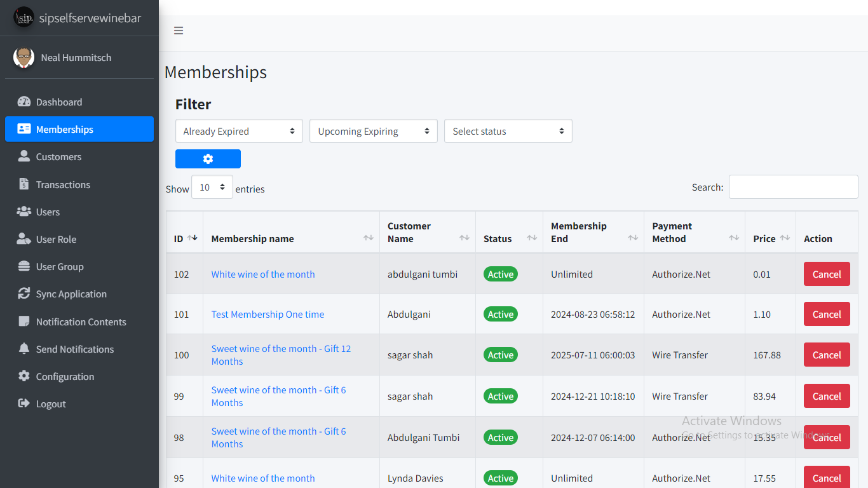Click the Transactions invoice icon in sidebar
Screen dimensions: 868x488
pyautogui.click(x=24, y=184)
